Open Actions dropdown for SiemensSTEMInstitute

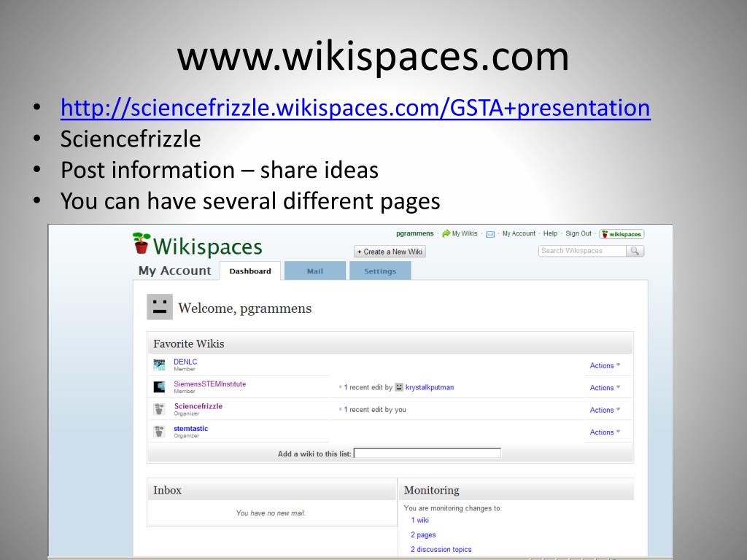[x=605, y=388]
